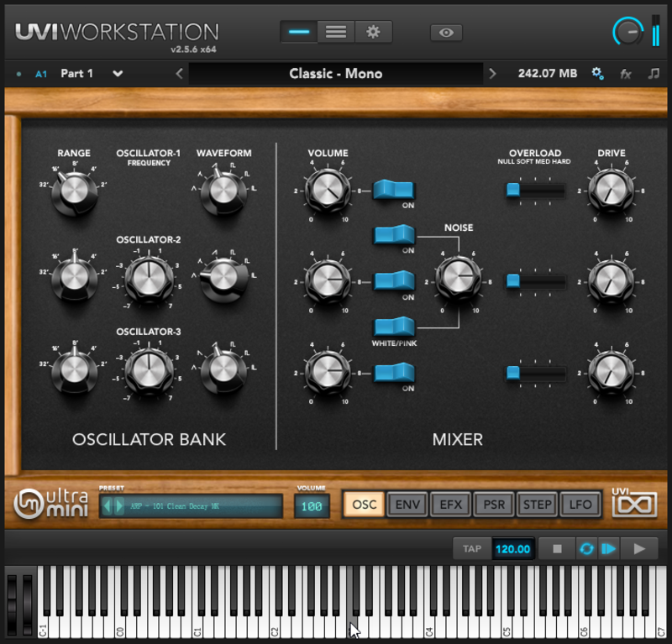Click the A1 part indicator
The width and height of the screenshot is (672, 644).
pos(40,74)
